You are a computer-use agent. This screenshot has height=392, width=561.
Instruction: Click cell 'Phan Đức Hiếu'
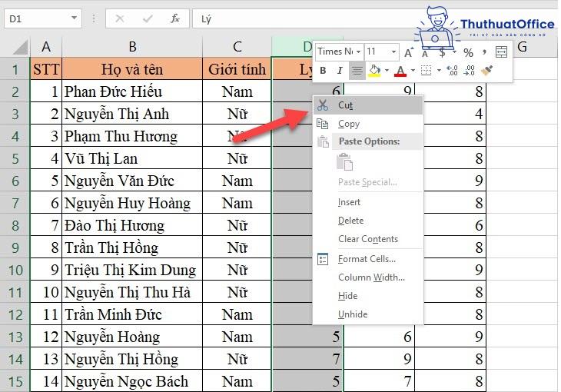click(x=132, y=91)
